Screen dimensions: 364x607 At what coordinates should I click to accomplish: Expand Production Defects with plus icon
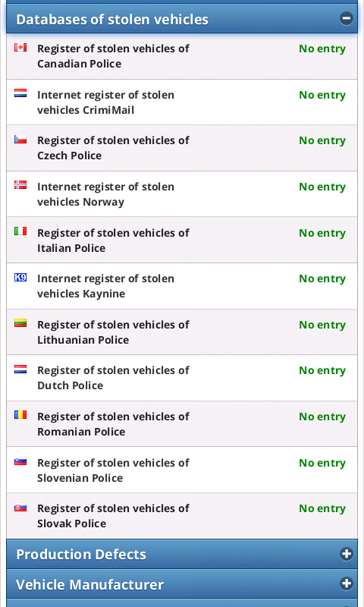coord(347,554)
